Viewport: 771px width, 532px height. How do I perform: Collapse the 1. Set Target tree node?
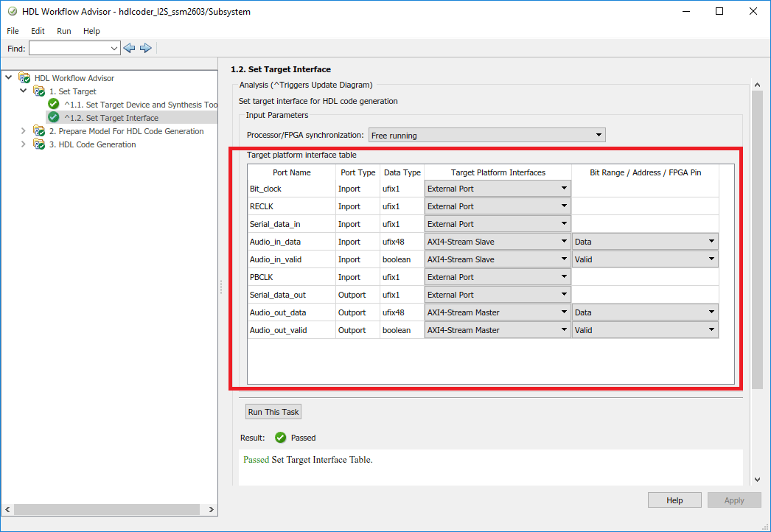(23, 91)
